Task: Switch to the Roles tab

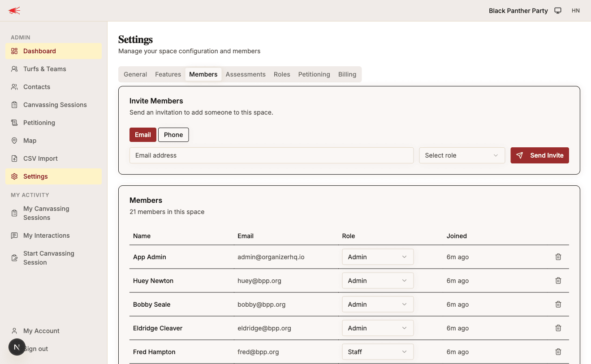Action: click(x=282, y=74)
